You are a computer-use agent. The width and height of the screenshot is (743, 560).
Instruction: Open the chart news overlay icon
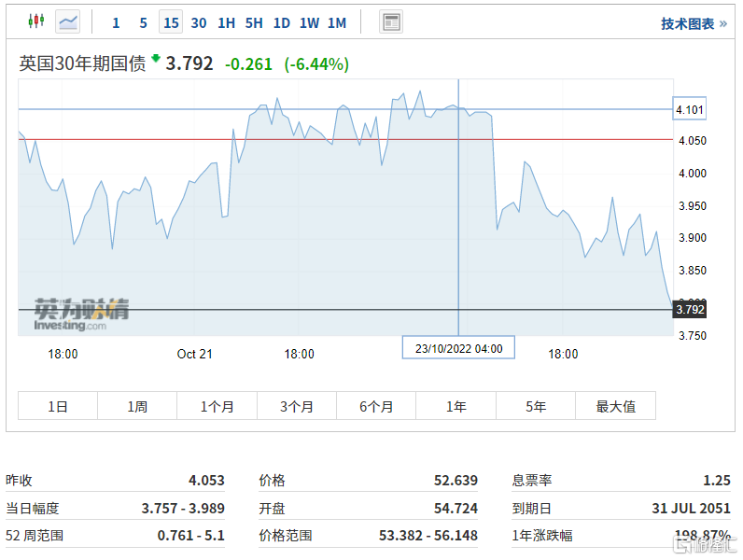[x=391, y=21]
